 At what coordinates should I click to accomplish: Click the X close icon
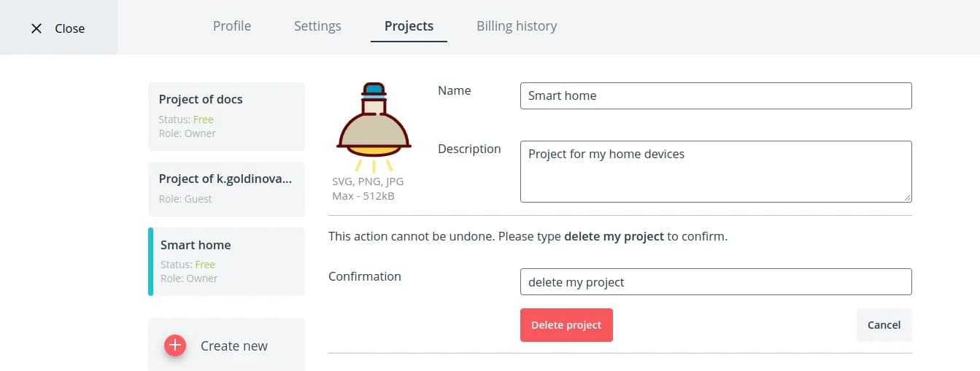(x=36, y=28)
